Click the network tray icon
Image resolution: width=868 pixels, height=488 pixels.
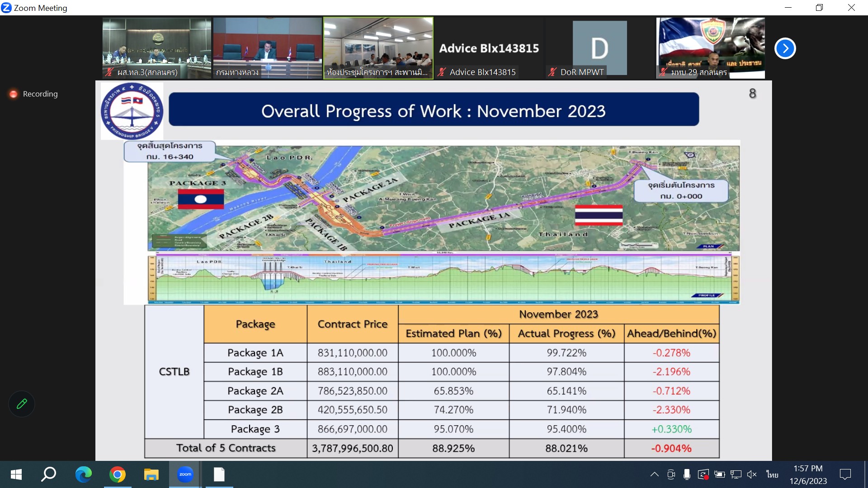(736, 474)
